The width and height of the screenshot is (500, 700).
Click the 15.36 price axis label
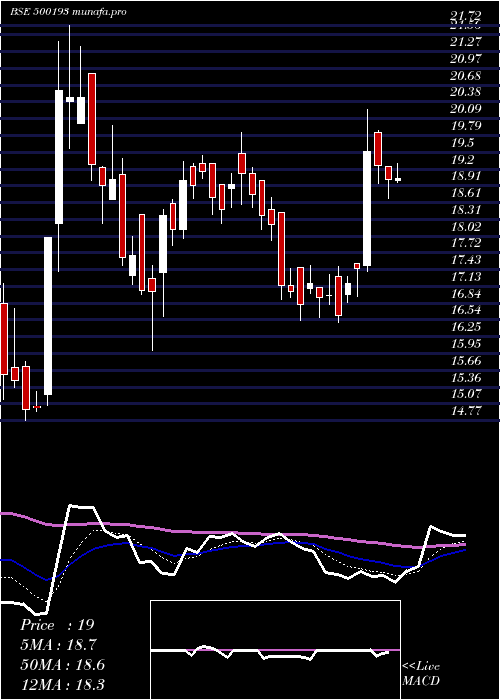coord(466,378)
